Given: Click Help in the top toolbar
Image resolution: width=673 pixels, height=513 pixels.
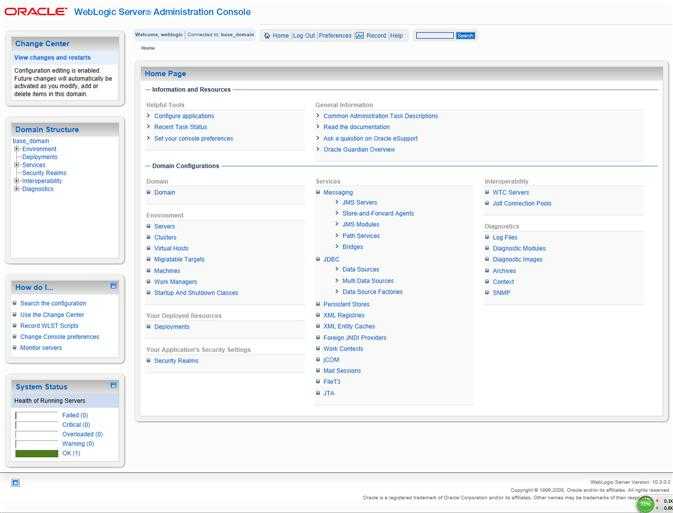Looking at the screenshot, I should (x=396, y=36).
